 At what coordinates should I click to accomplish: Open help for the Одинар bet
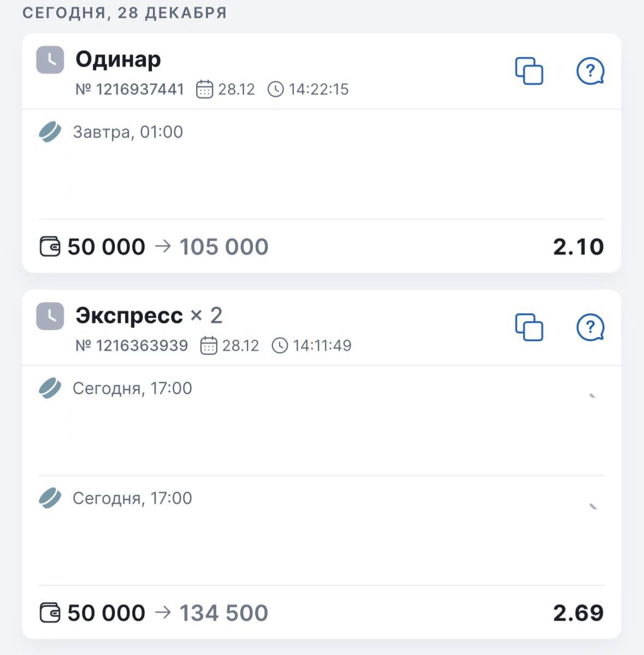[x=590, y=71]
